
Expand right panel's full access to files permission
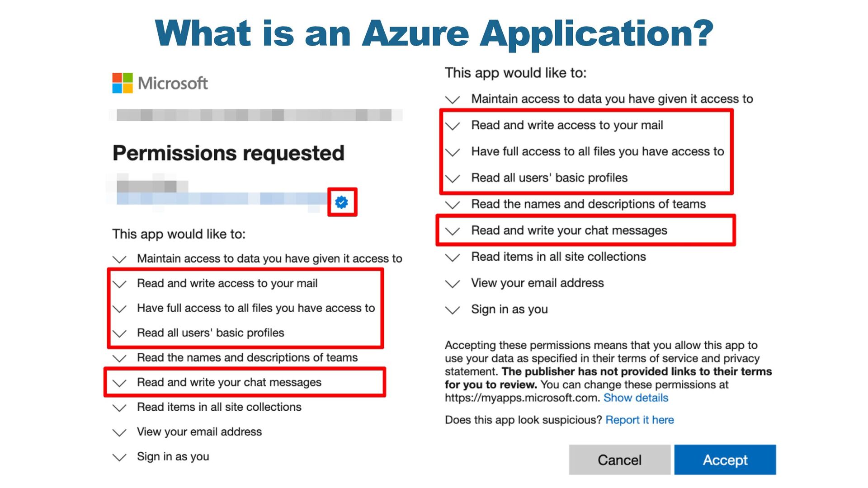click(x=453, y=152)
